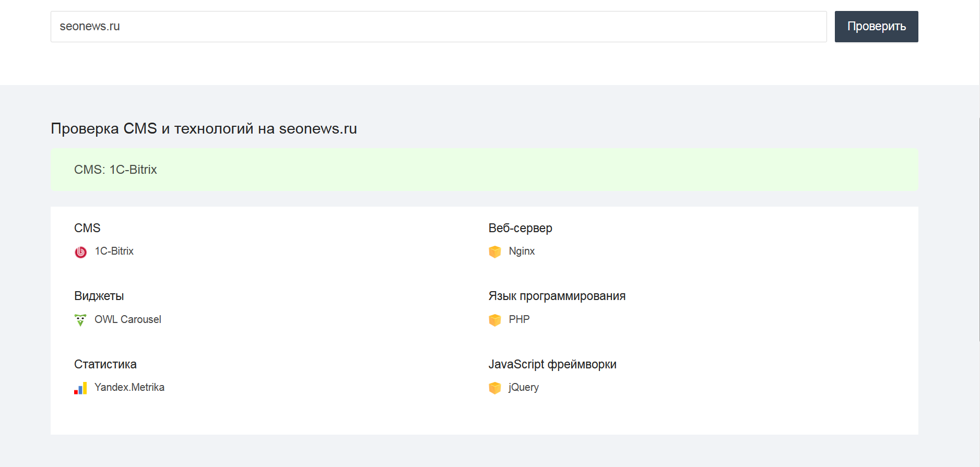Click the Nginx yellow box icon
This screenshot has height=467, width=980.
click(x=494, y=252)
